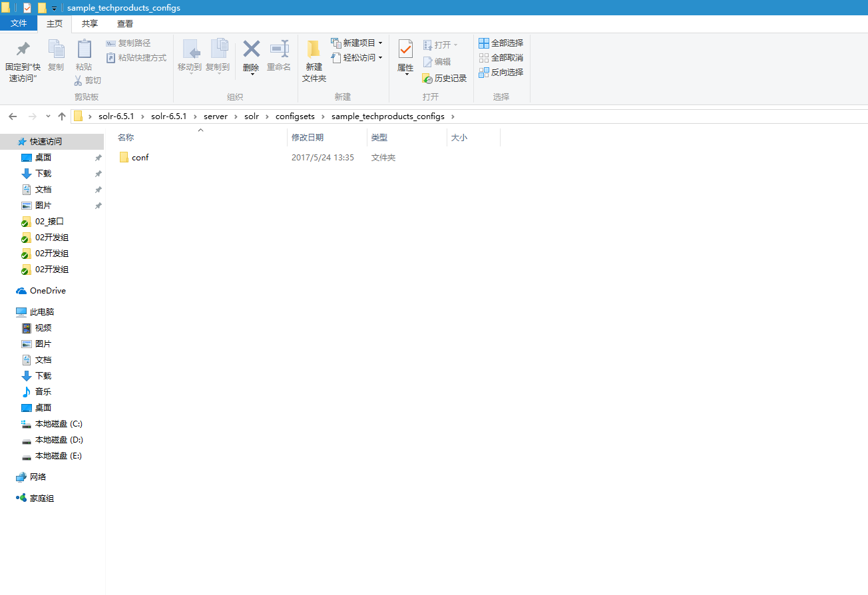Click Paste shortcut in the ribbon

coord(136,58)
